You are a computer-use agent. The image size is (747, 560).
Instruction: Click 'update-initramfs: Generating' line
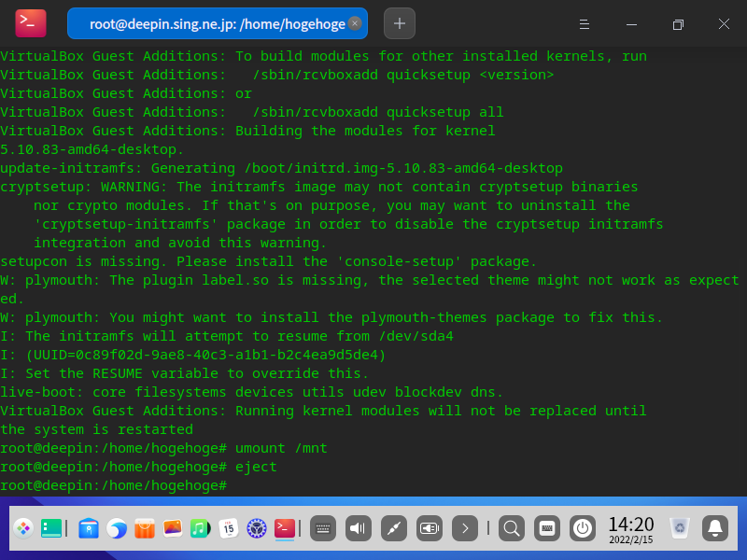click(281, 168)
